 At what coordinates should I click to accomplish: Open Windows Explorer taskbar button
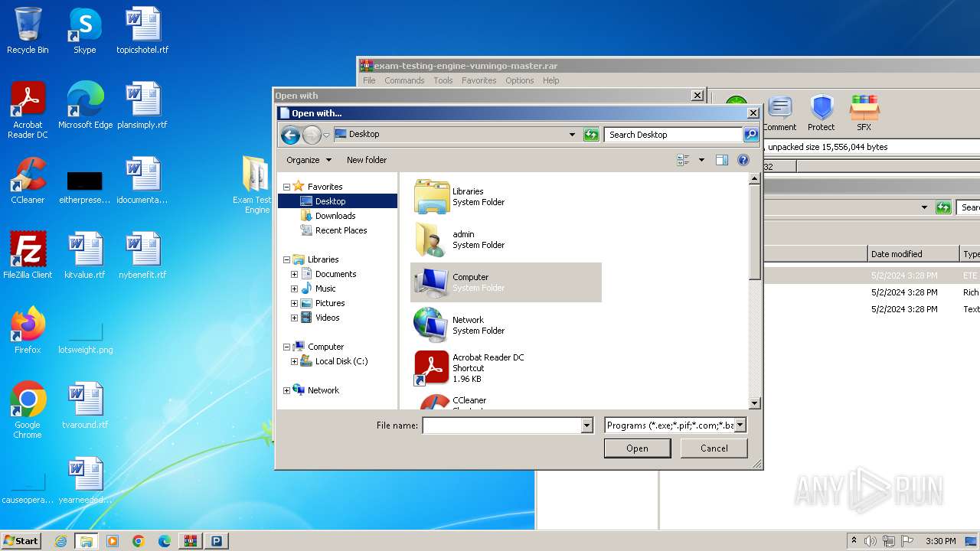(x=87, y=541)
